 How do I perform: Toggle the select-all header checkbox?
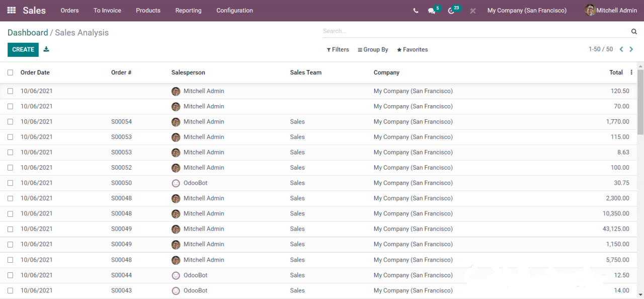tap(10, 72)
